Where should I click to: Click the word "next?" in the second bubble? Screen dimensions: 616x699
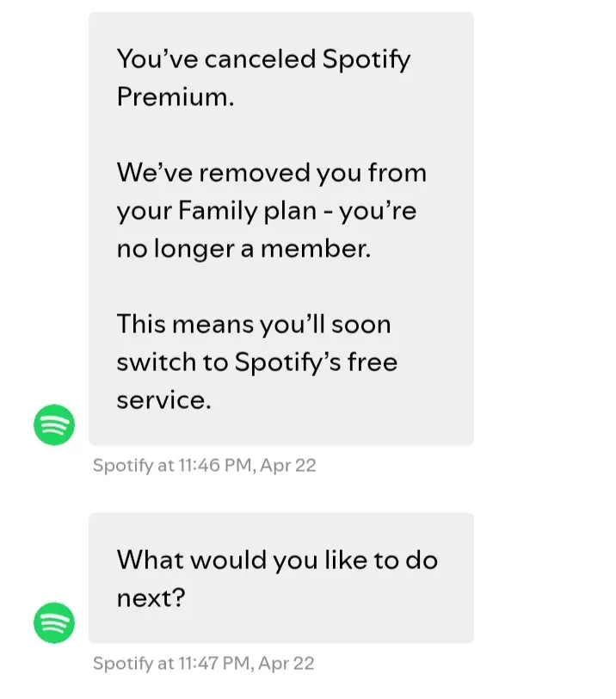(151, 597)
